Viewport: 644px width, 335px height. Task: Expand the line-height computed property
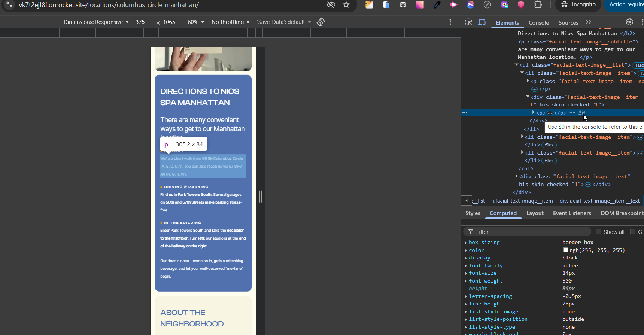(x=465, y=304)
